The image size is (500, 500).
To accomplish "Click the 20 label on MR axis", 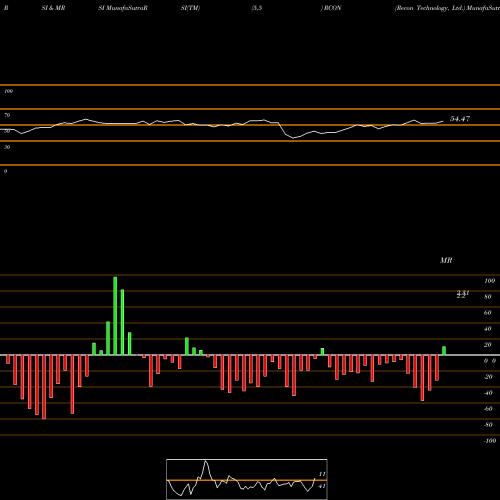I will coord(488,345).
